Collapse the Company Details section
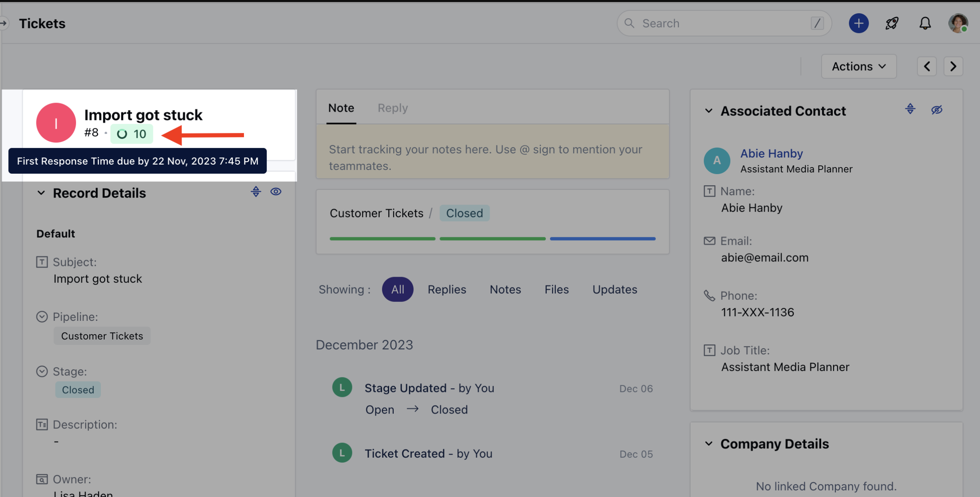Viewport: 980px width, 497px height. 709,444
